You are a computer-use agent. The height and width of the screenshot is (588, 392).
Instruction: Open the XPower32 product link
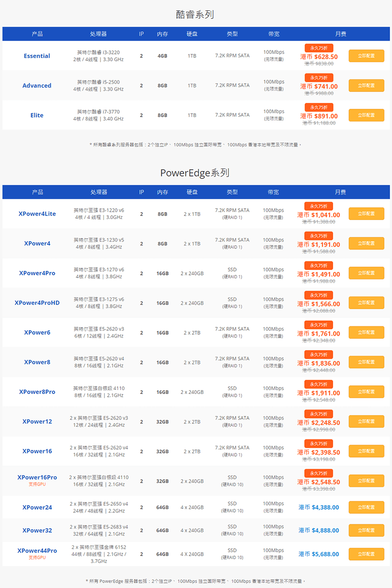point(37,531)
